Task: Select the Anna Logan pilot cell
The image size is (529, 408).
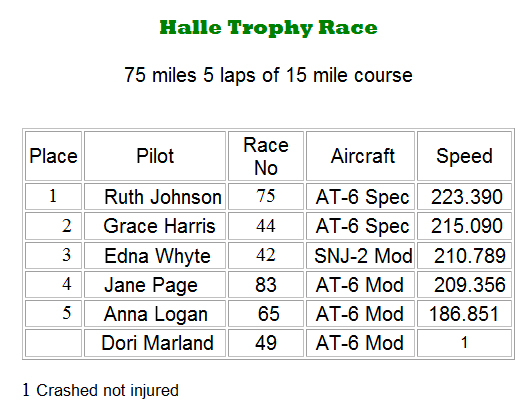Action: click(x=155, y=314)
